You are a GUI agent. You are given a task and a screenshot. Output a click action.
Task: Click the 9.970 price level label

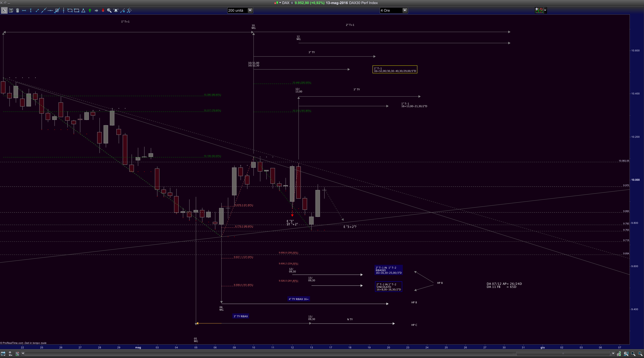[626, 185]
